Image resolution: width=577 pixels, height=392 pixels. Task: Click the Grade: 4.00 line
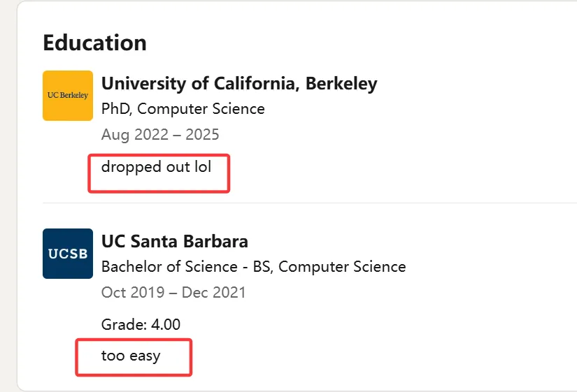[x=141, y=324]
